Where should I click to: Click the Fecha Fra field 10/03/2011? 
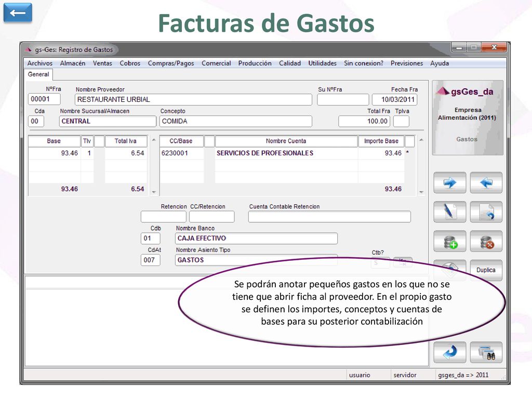[x=395, y=99]
